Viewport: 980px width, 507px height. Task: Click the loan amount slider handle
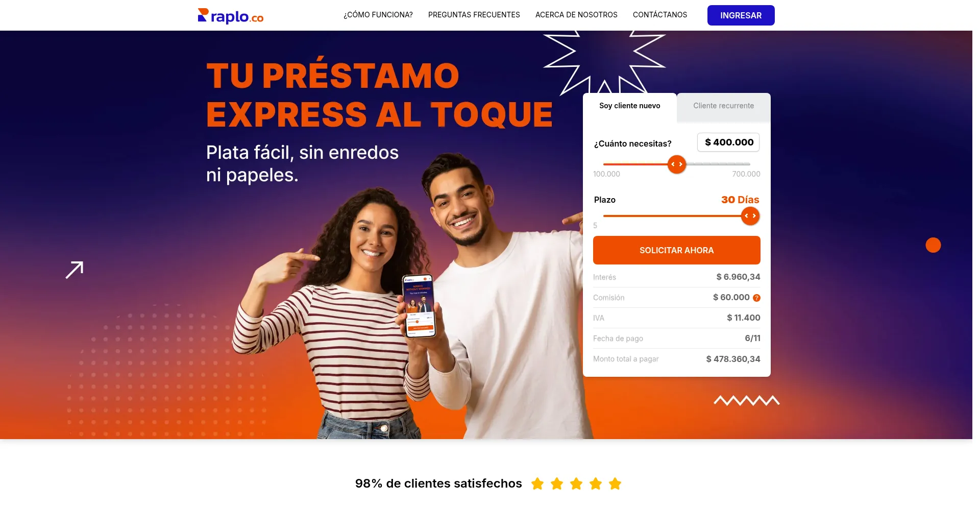pos(677,164)
